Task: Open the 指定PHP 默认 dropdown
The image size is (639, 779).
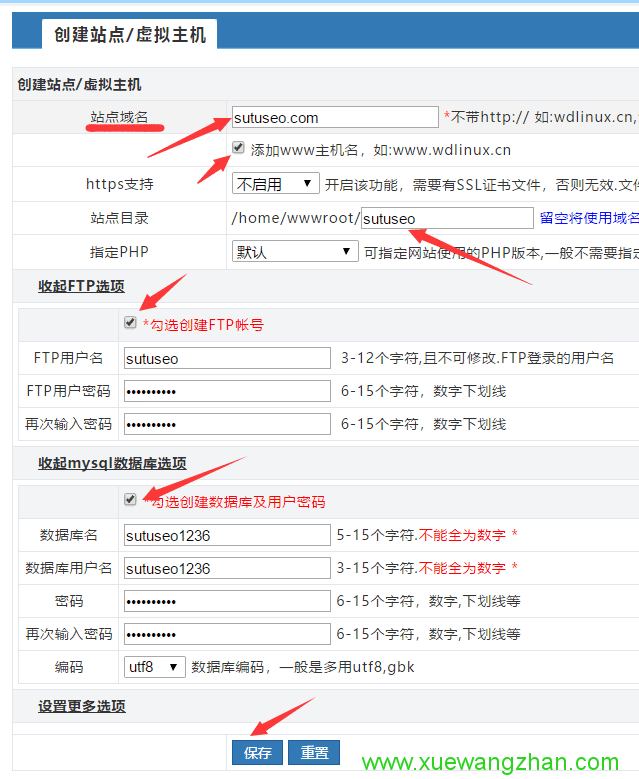Action: click(294, 252)
